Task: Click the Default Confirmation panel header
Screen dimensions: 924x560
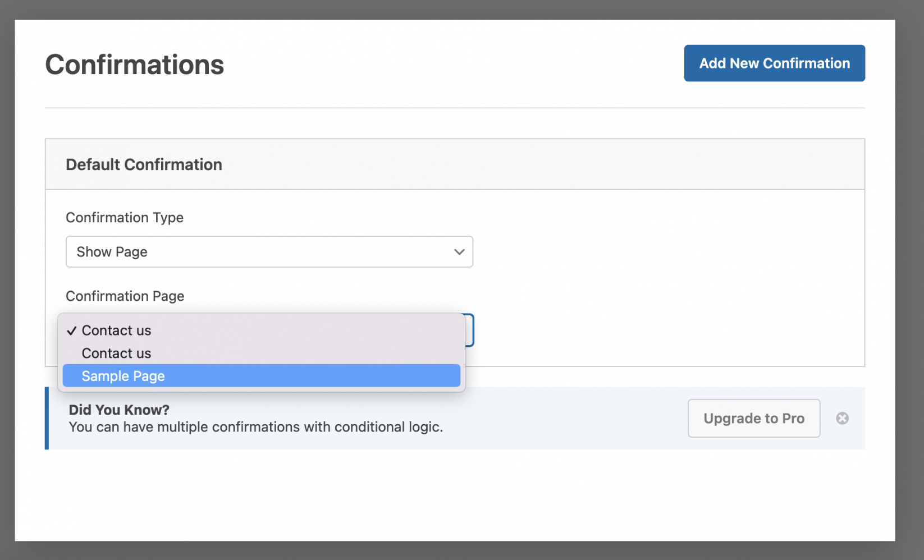Action: (455, 164)
